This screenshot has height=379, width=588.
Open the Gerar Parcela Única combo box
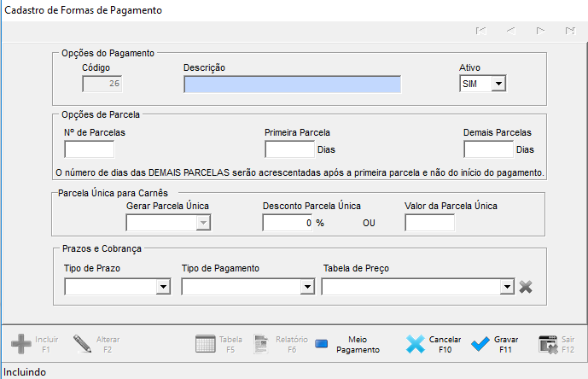pyautogui.click(x=168, y=223)
